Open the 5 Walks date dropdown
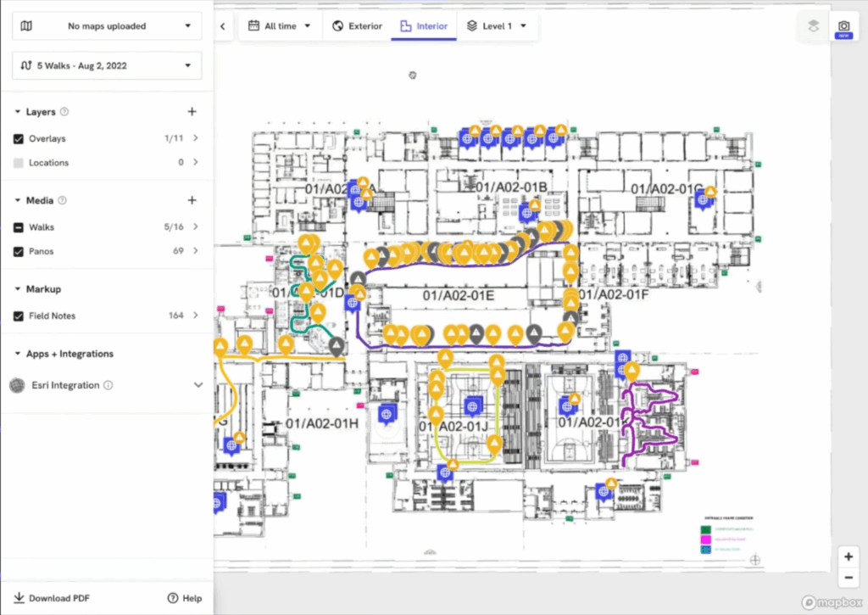The height and width of the screenshot is (615, 868). [x=107, y=65]
